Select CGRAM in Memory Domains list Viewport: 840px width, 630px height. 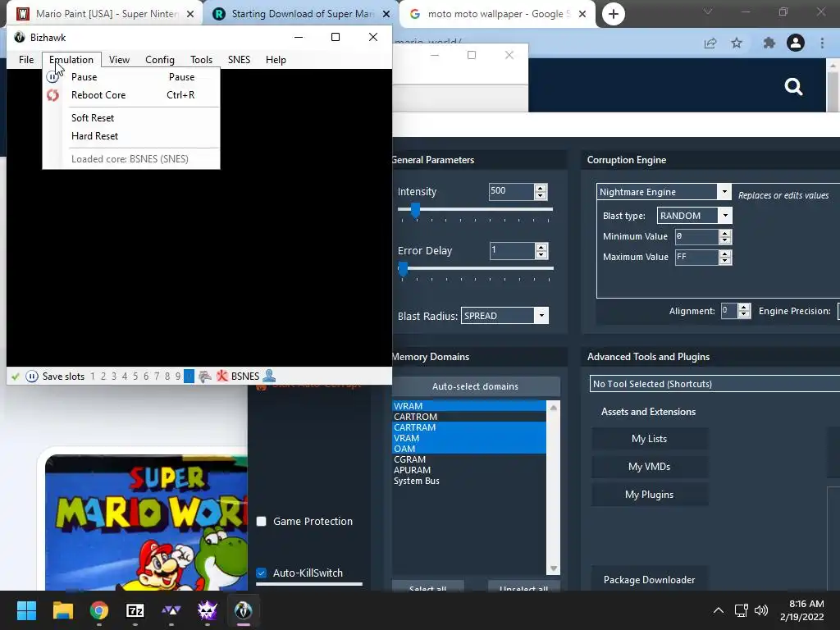coord(468,459)
